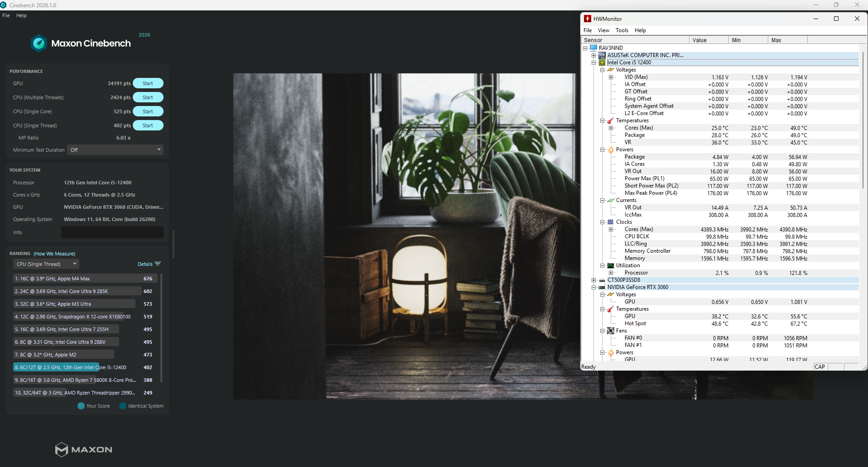Open the Cinebench Help menu
This screenshot has width=868, height=467.
point(21,15)
